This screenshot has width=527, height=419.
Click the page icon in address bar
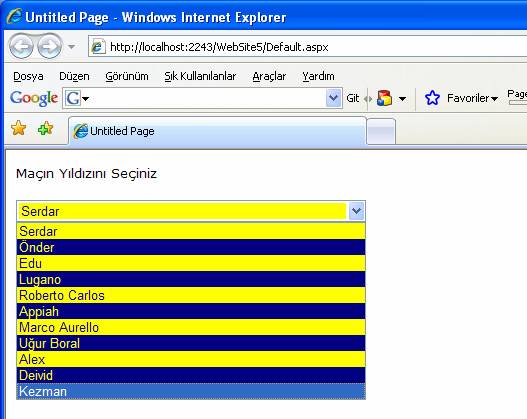(x=98, y=47)
